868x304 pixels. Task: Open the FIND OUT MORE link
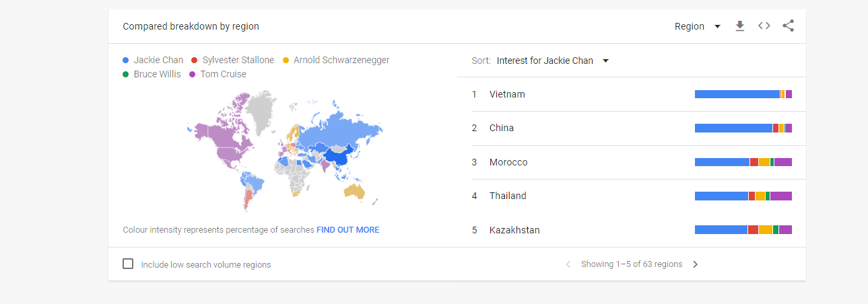pos(348,230)
